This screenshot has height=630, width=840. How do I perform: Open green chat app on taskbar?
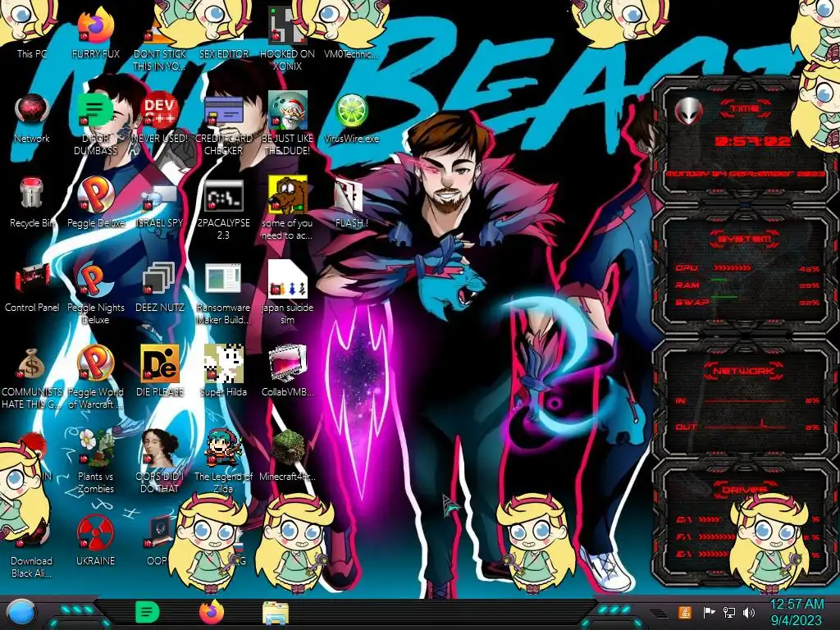click(x=147, y=612)
